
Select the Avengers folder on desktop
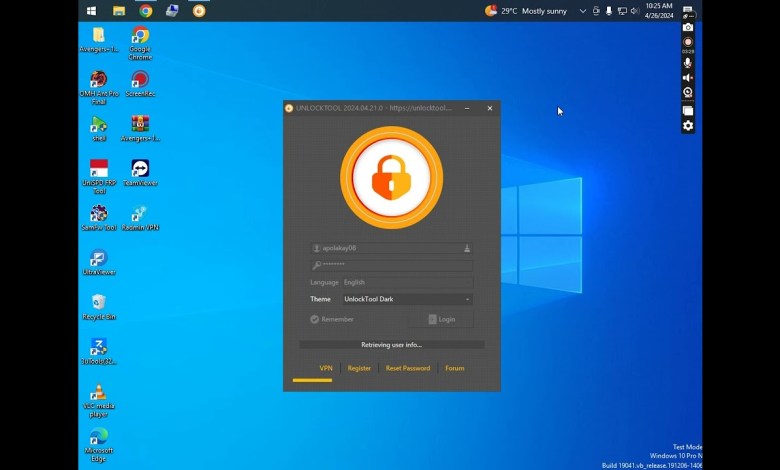[x=99, y=40]
